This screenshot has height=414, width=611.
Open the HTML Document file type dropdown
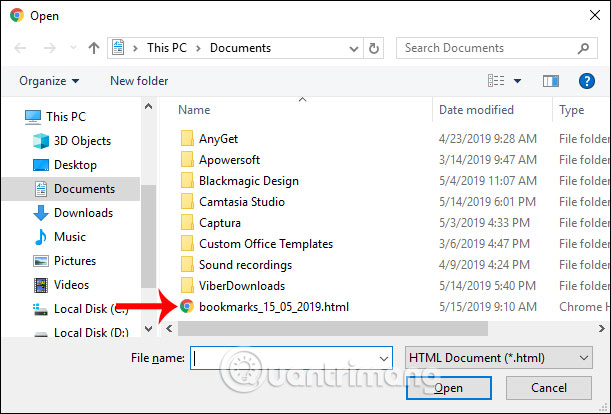(500, 357)
